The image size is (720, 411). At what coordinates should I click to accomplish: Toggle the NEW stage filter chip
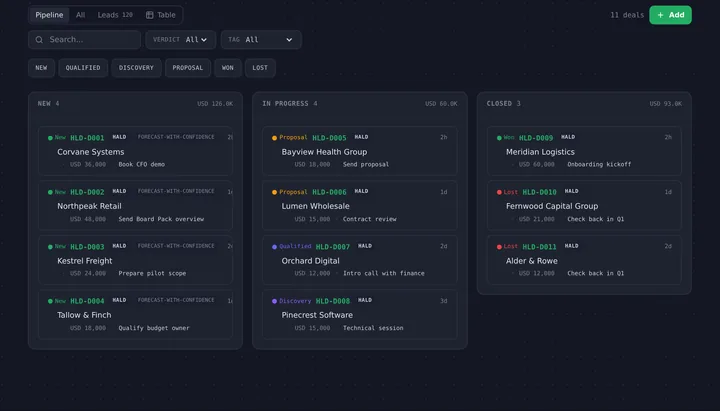pyautogui.click(x=41, y=68)
